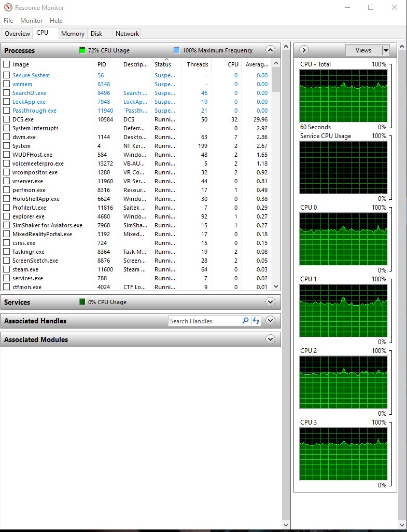Screen dimensions: 407x532
Task: Expand the Services section
Action: click(270, 302)
